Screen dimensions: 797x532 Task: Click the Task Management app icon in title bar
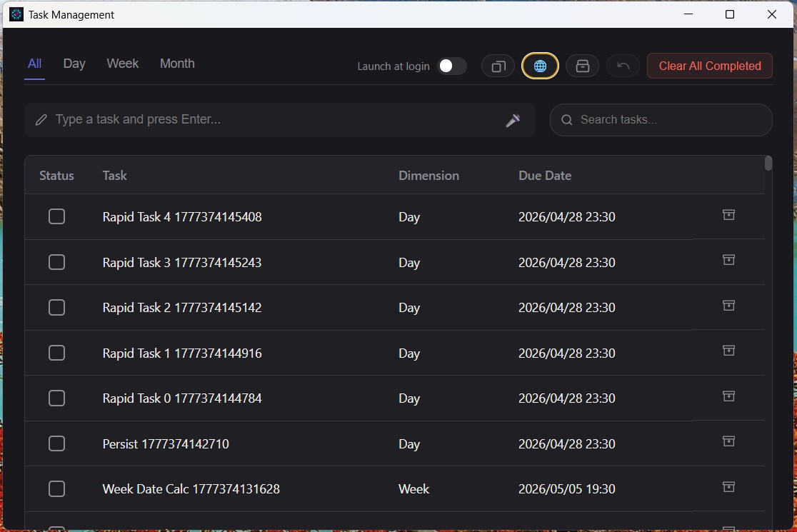point(16,14)
